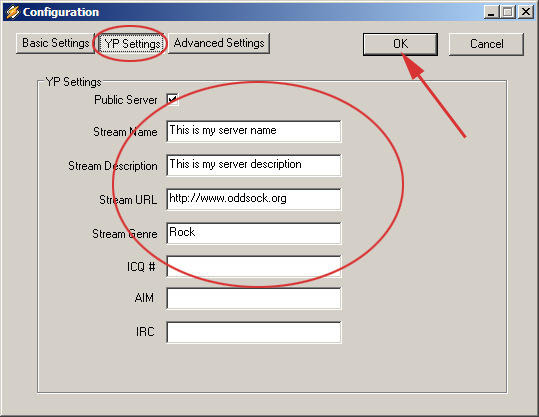Click the Stream Genre field containing Rock
The image size is (539, 417).
click(254, 233)
